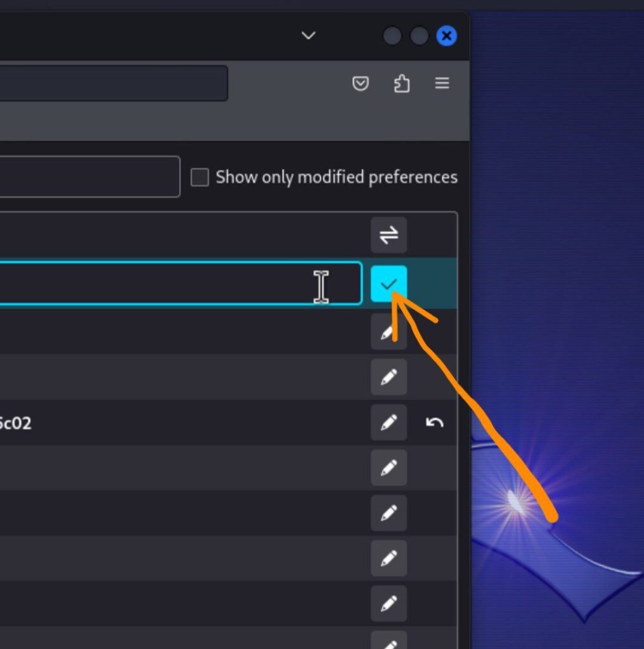644x649 pixels.
Task: Open the Firefox hamburger application menu
Action: (442, 84)
